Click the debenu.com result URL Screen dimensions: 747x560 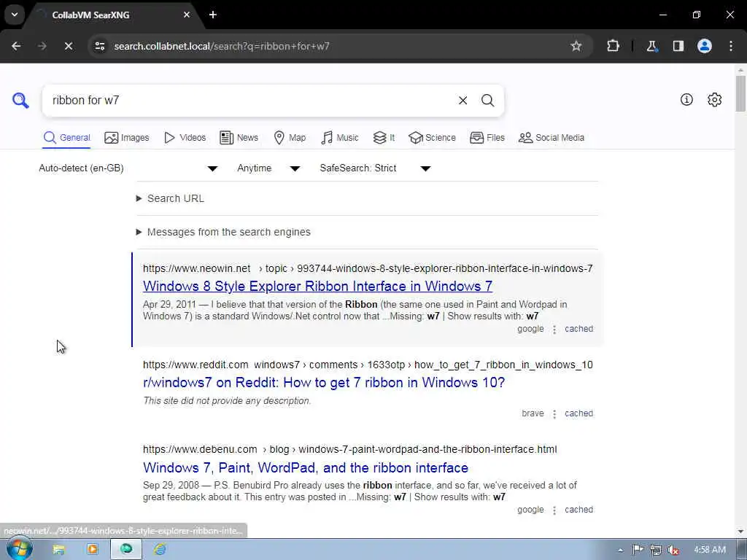(x=349, y=449)
